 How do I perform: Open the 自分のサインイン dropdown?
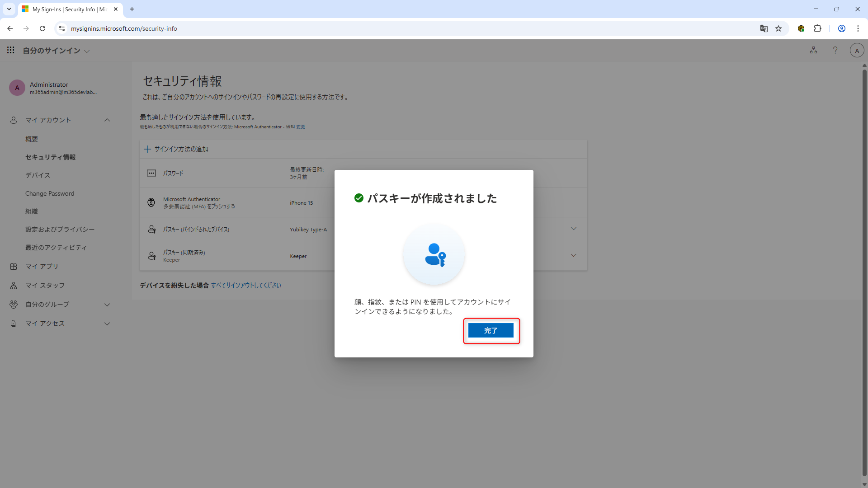tap(57, 51)
